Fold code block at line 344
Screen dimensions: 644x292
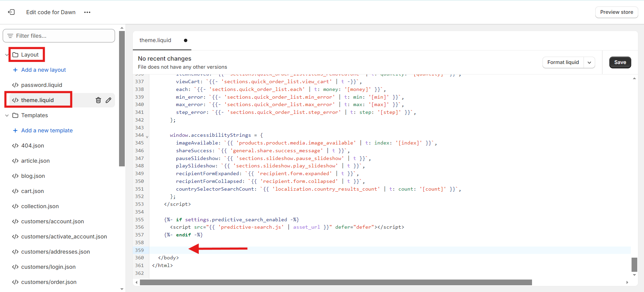point(147,136)
